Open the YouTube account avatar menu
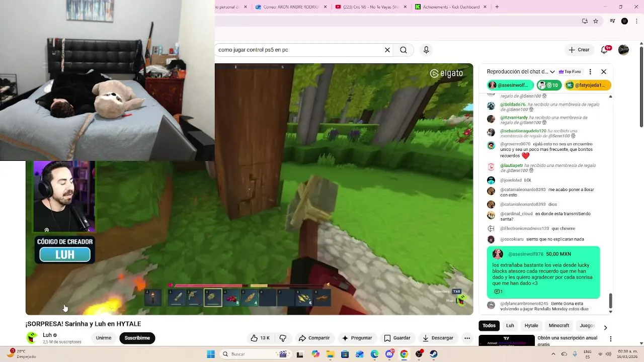644x362 pixels. pyautogui.click(x=623, y=50)
